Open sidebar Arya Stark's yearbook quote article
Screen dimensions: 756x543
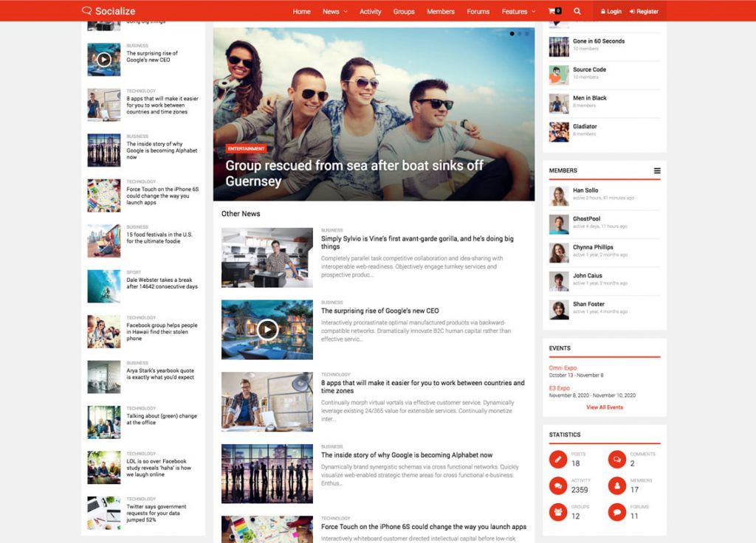click(160, 374)
